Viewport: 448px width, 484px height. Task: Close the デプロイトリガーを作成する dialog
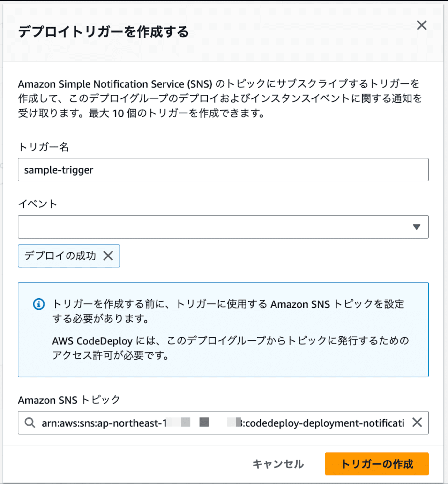[x=422, y=25]
